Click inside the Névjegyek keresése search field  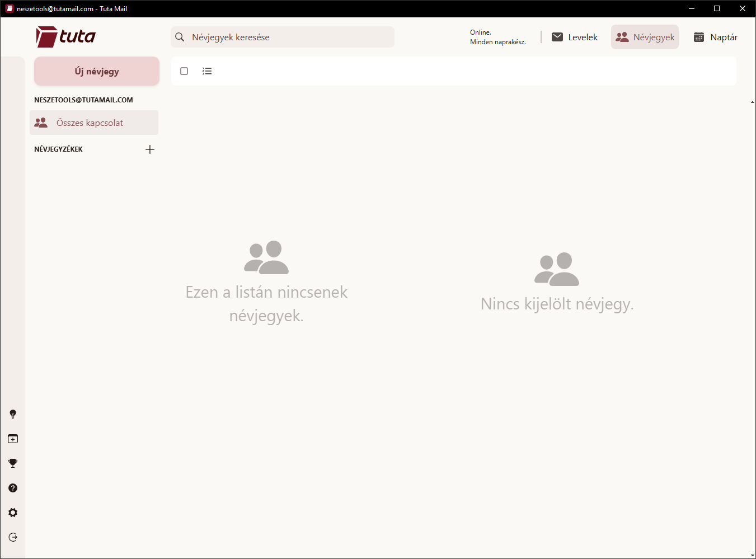[x=282, y=36]
